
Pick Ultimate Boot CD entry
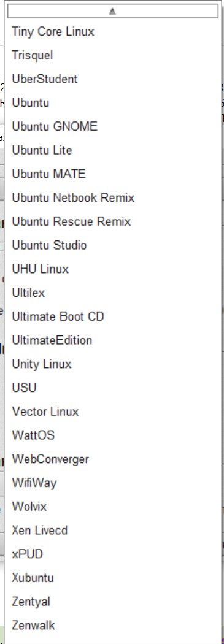click(113, 316)
